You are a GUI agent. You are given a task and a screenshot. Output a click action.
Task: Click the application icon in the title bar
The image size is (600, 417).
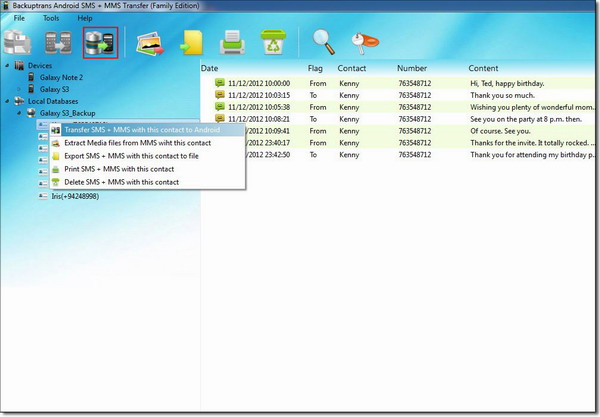point(5,6)
